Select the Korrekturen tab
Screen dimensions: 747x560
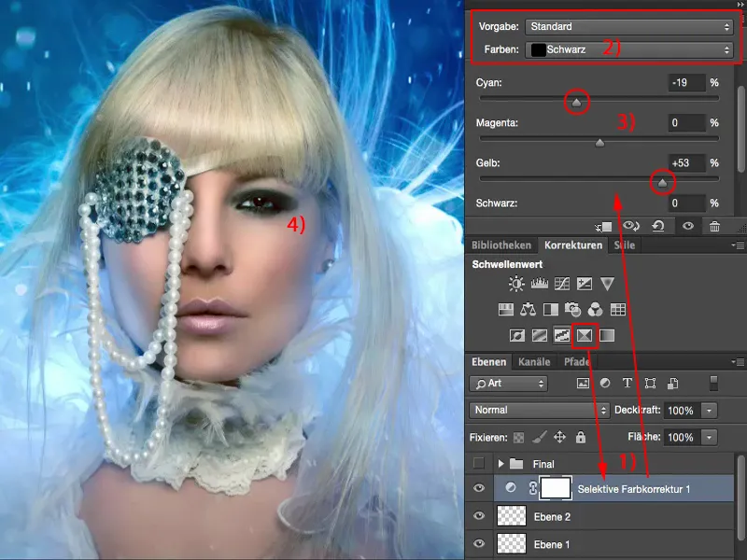tap(573, 245)
